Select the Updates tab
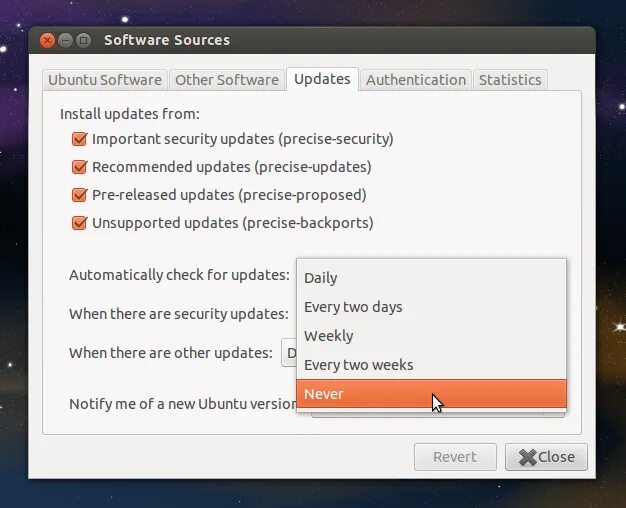626x508 pixels. 322,79
